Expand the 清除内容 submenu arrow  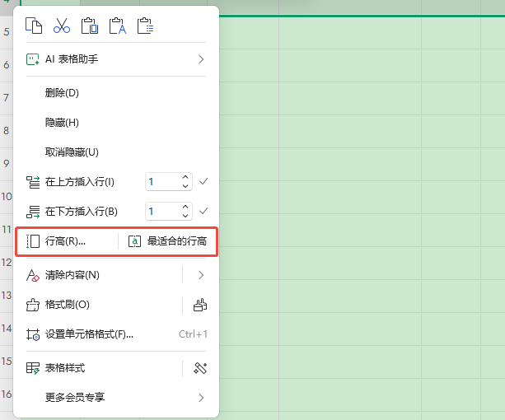pos(201,275)
